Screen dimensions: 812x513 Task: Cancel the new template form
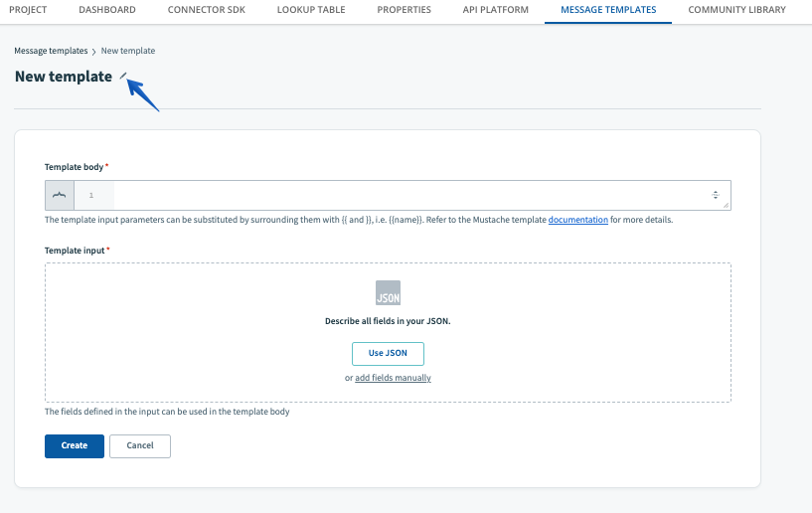point(140,445)
